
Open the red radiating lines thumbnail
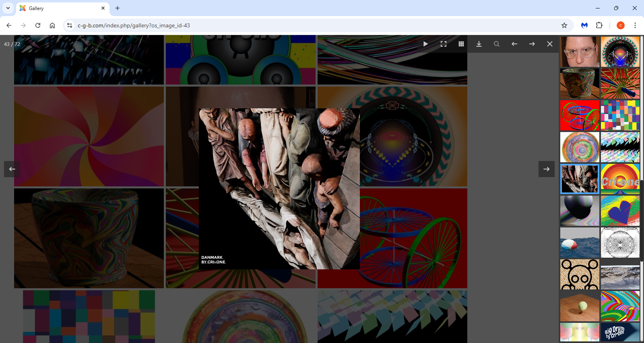620,83
